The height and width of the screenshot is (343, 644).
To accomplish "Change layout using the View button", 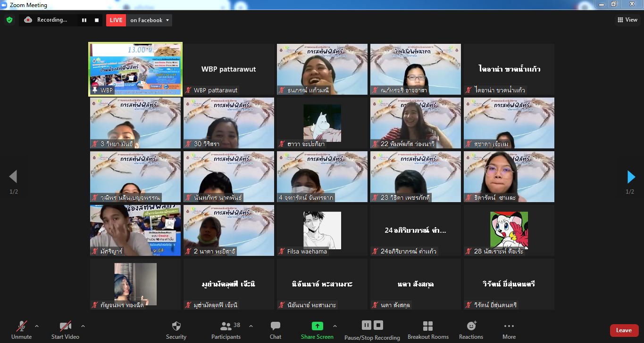I will click(x=627, y=20).
